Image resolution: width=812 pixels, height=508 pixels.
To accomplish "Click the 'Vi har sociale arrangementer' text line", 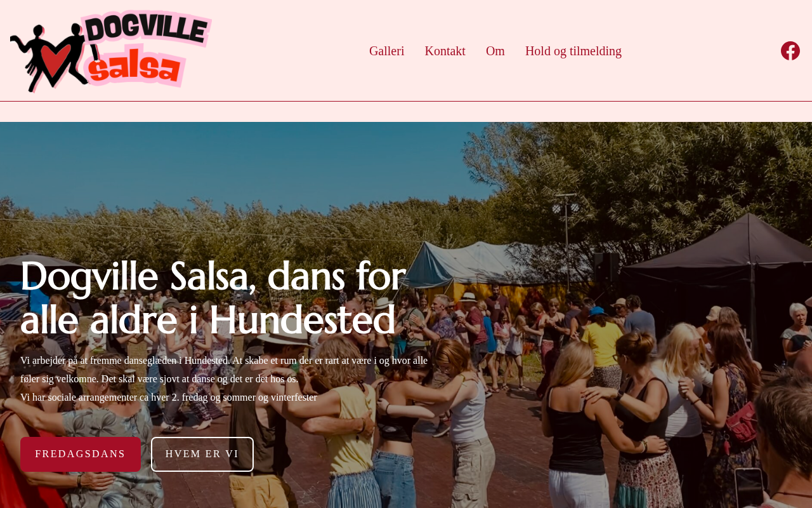I will point(169,398).
